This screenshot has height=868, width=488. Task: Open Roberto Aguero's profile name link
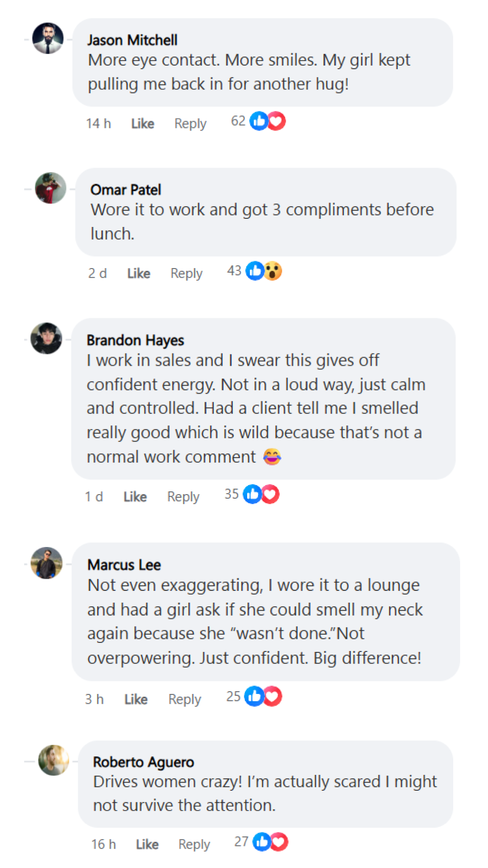(x=143, y=762)
